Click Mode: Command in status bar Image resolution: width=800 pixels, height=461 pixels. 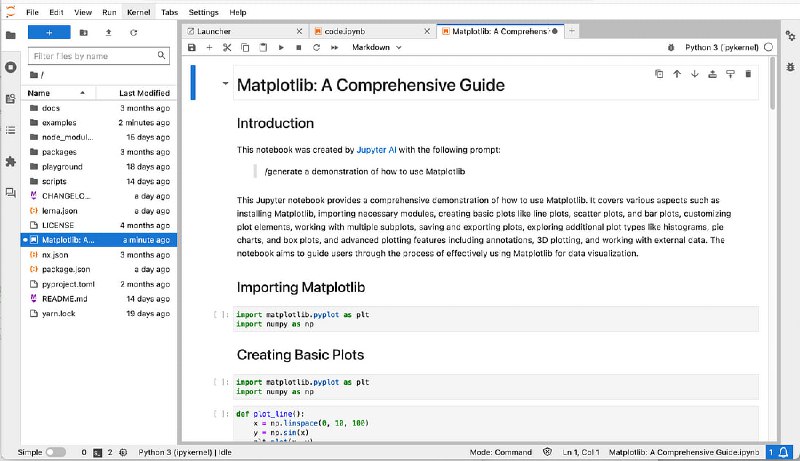pos(501,452)
